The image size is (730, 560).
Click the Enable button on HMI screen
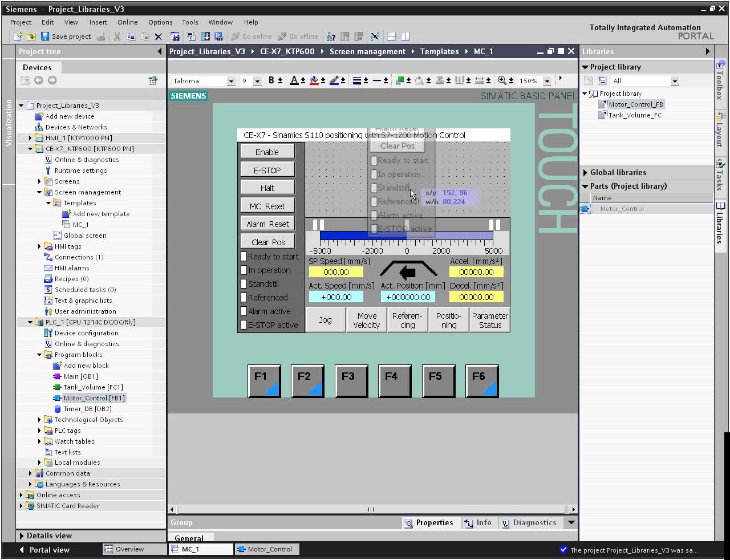267,152
